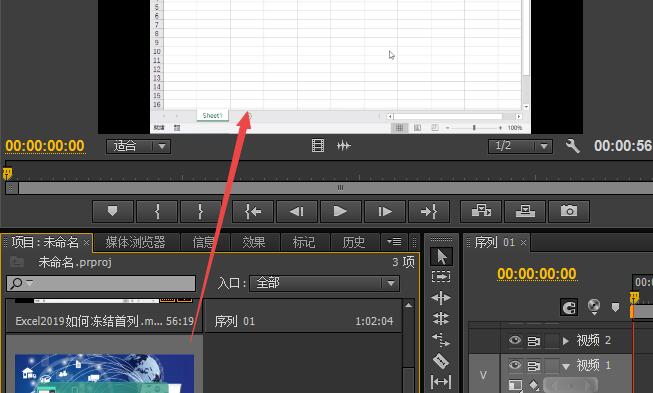Switch to the 媒体浏览器 tab
Image resolution: width=653 pixels, height=393 pixels.
click(136, 242)
